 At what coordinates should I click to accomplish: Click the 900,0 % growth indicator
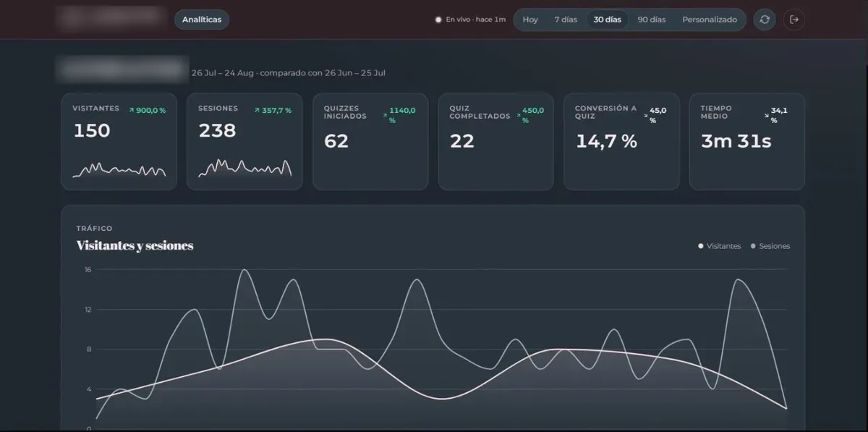coord(147,111)
